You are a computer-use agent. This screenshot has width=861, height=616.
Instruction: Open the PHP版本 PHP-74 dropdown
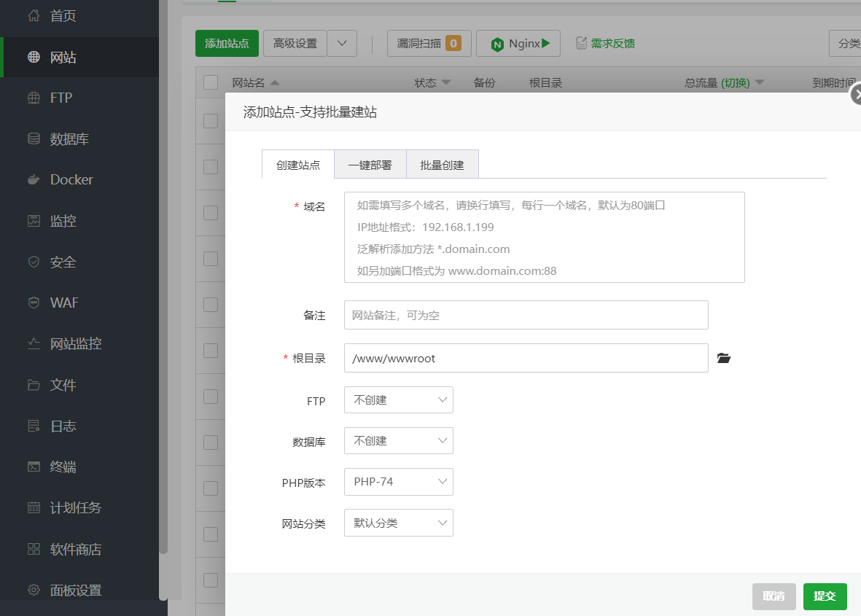point(398,482)
